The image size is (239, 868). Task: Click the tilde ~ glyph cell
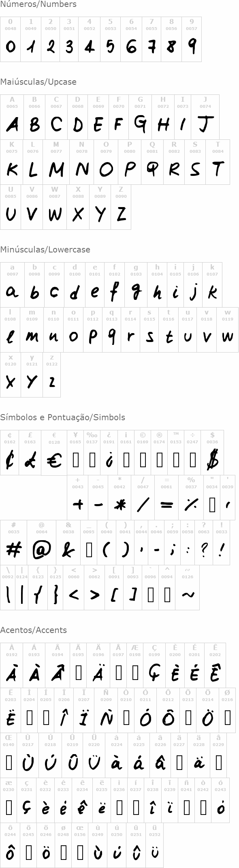tap(188, 588)
